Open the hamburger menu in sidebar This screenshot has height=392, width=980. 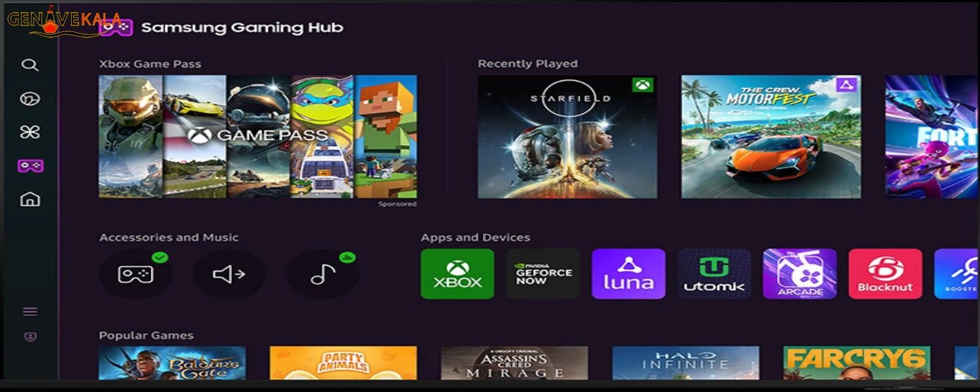click(x=30, y=312)
